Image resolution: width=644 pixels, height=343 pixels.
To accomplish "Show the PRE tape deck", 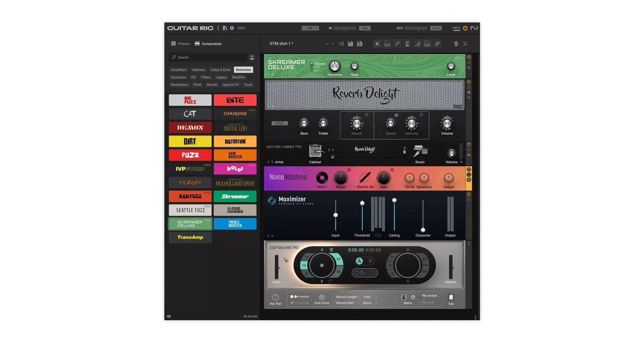I will click(x=387, y=44).
